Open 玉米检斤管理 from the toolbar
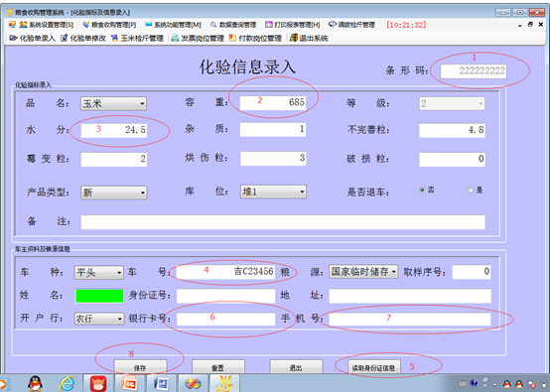550x392 pixels. pos(137,39)
